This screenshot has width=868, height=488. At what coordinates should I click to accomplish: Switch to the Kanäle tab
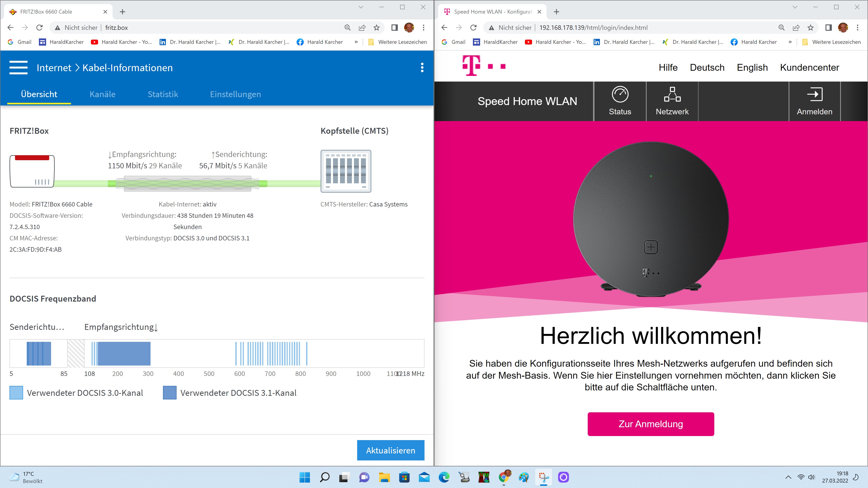tap(102, 94)
